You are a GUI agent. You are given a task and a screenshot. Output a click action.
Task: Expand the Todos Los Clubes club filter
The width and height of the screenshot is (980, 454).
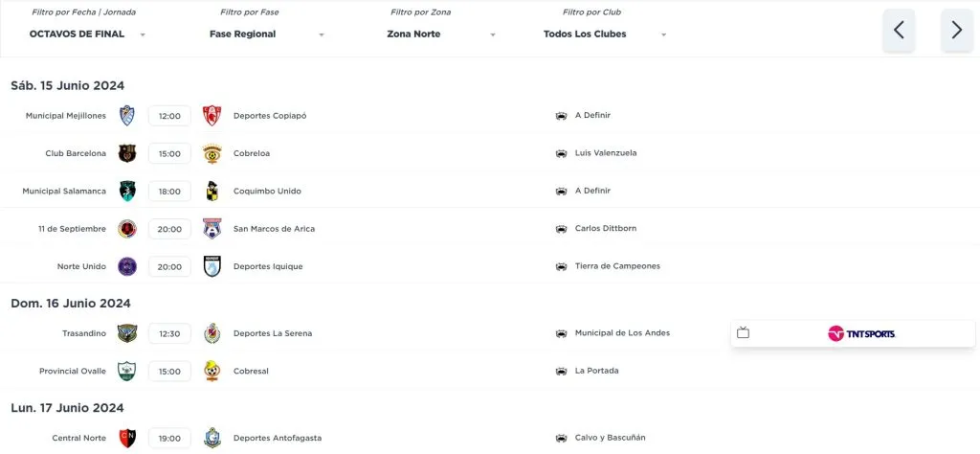point(605,34)
